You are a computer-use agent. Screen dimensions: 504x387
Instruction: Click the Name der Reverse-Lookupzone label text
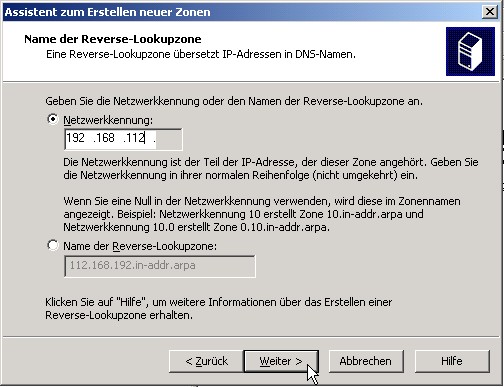pyautogui.click(x=140, y=246)
